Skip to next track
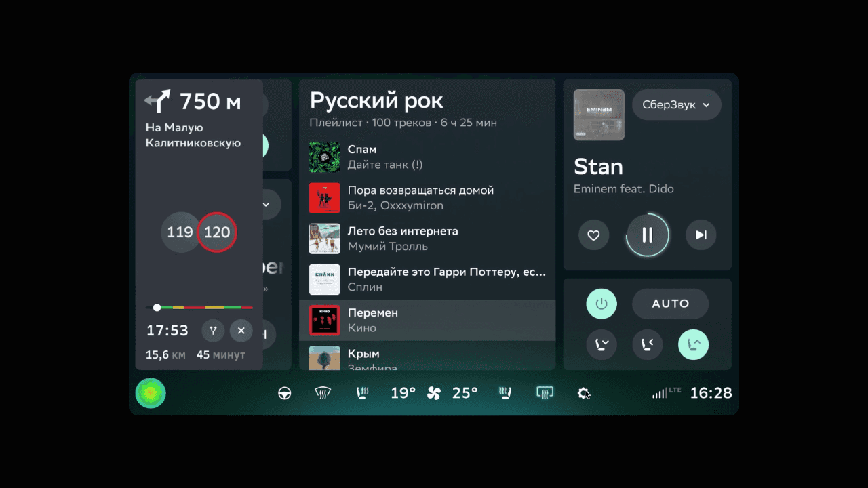The width and height of the screenshot is (868, 488). (701, 235)
